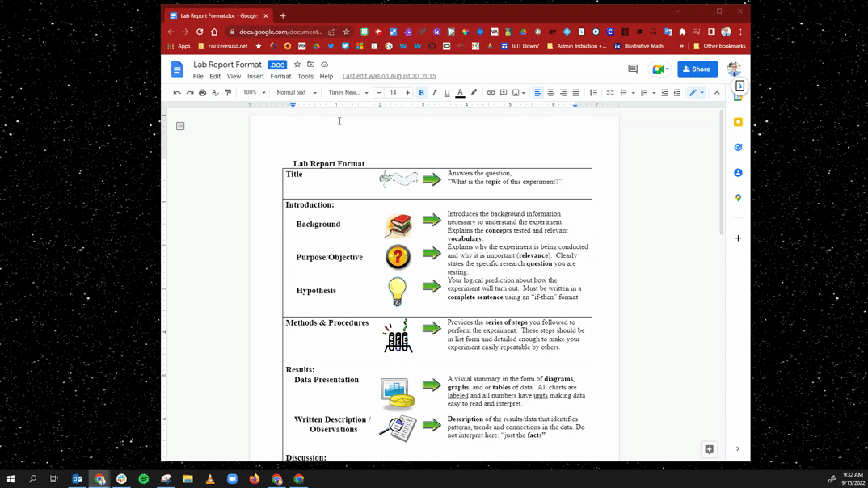Reload the browser page
This screenshot has width=868, height=488.
[x=200, y=32]
